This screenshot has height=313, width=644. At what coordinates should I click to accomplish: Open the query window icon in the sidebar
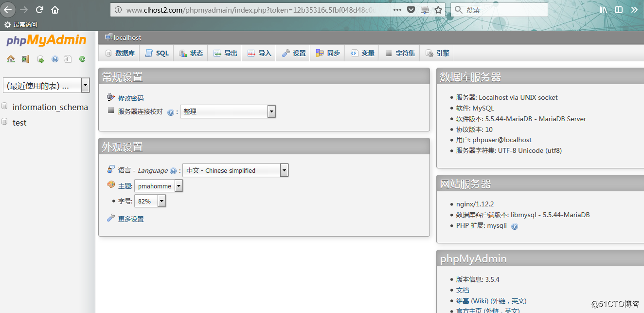[x=41, y=59]
